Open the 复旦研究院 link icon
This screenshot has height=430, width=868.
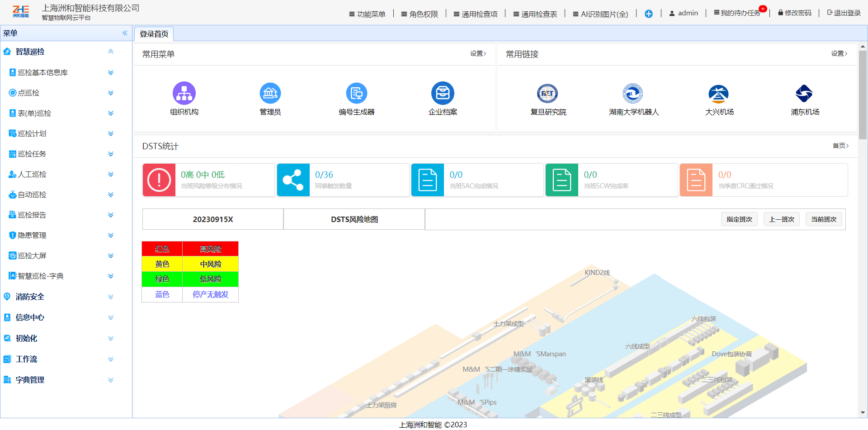click(x=547, y=94)
